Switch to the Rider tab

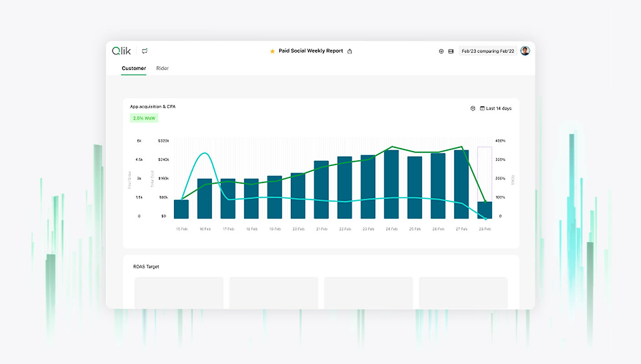(x=163, y=68)
